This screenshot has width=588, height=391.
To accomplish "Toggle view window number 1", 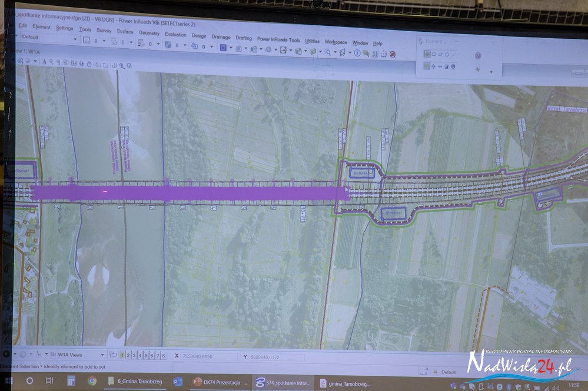I will (x=122, y=355).
